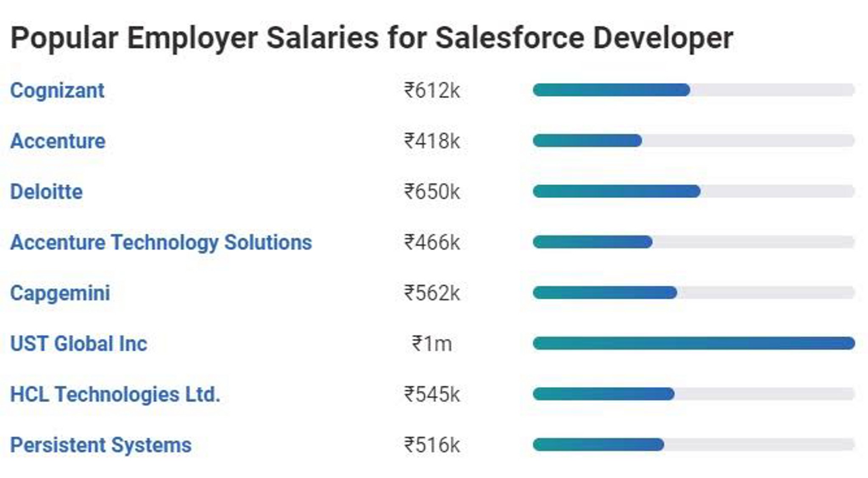Select the ₹545k salary figure
This screenshot has height=478, width=868.
[x=432, y=395]
